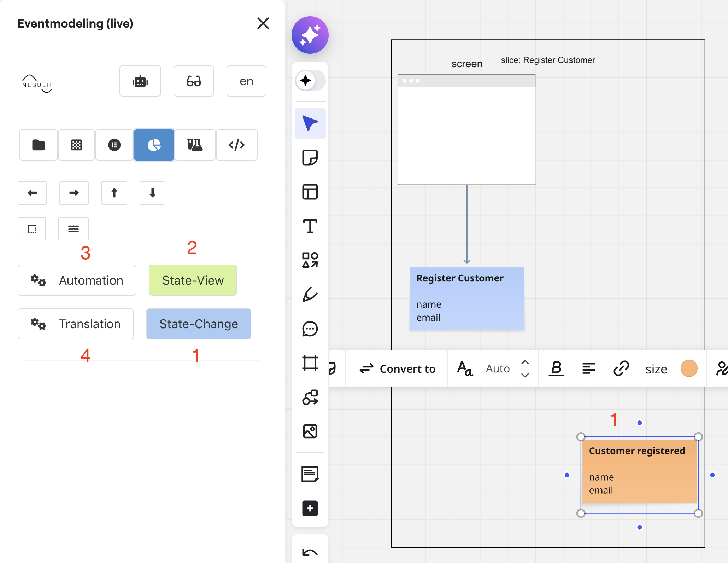Toggle bold text formatting
The width and height of the screenshot is (728, 563).
(556, 368)
